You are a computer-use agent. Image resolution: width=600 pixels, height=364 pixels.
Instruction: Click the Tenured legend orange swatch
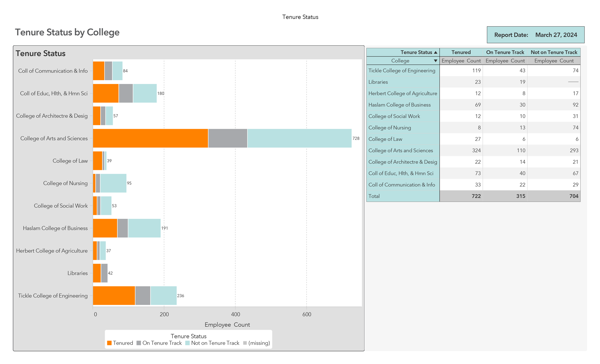click(109, 343)
